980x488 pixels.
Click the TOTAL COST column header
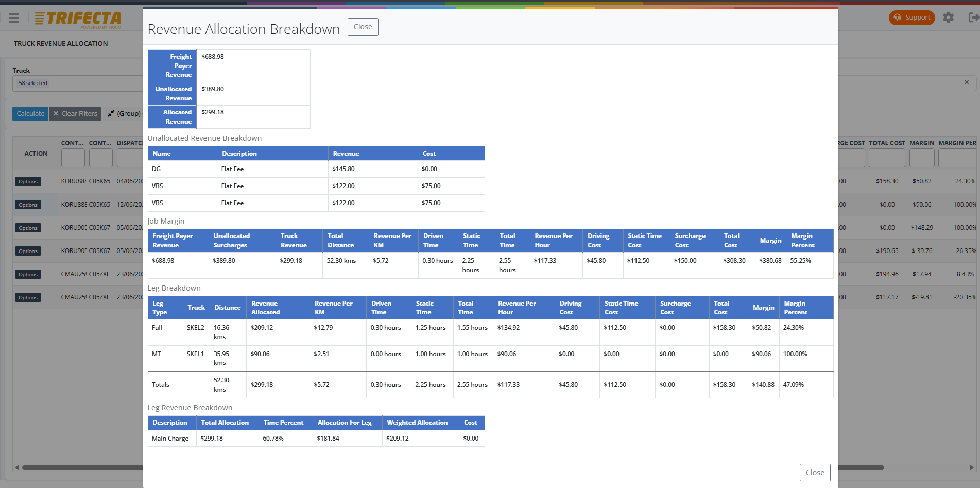click(887, 143)
